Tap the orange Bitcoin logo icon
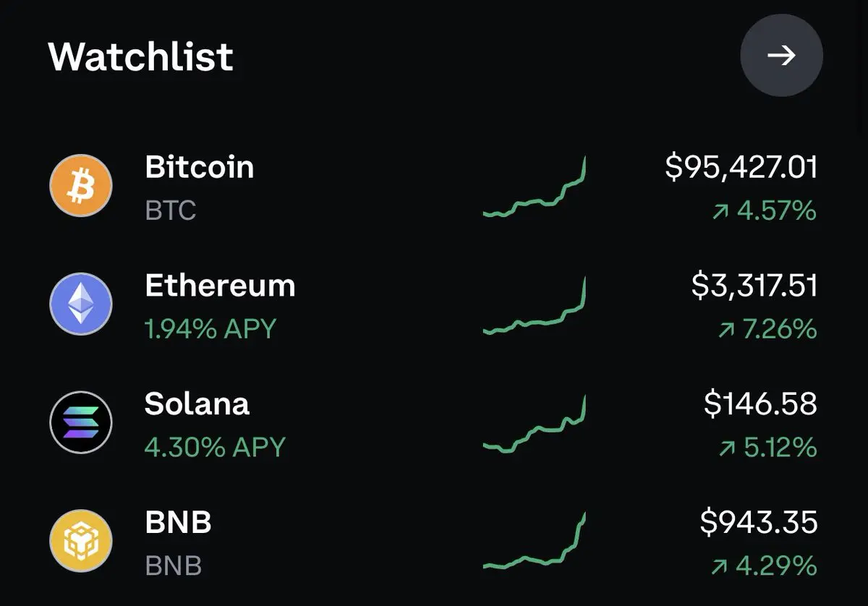The width and height of the screenshot is (868, 606). pyautogui.click(x=81, y=186)
